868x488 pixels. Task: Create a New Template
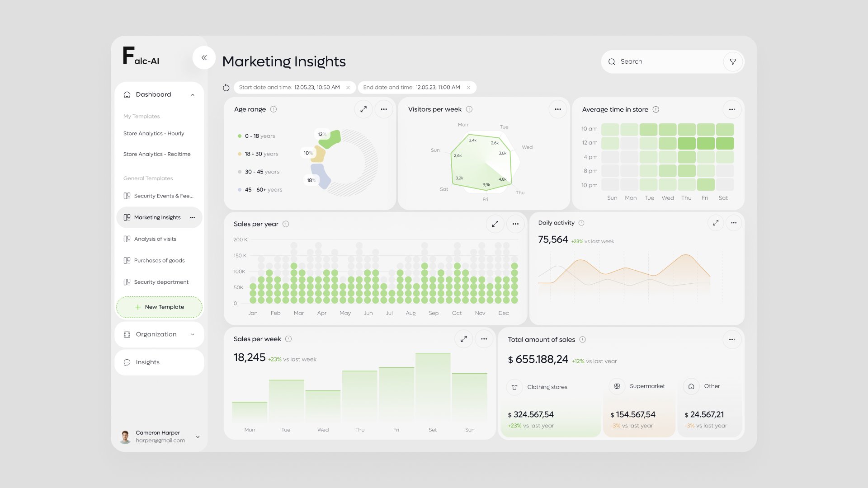pos(159,307)
